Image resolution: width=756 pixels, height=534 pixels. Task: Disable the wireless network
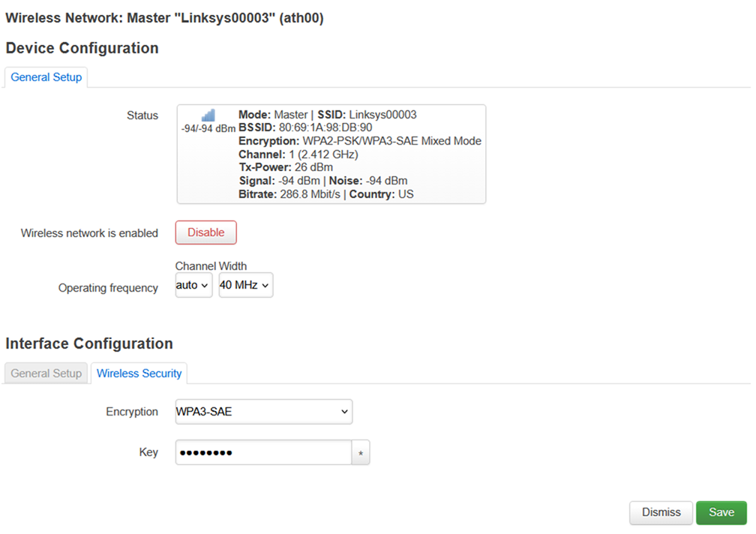point(205,232)
